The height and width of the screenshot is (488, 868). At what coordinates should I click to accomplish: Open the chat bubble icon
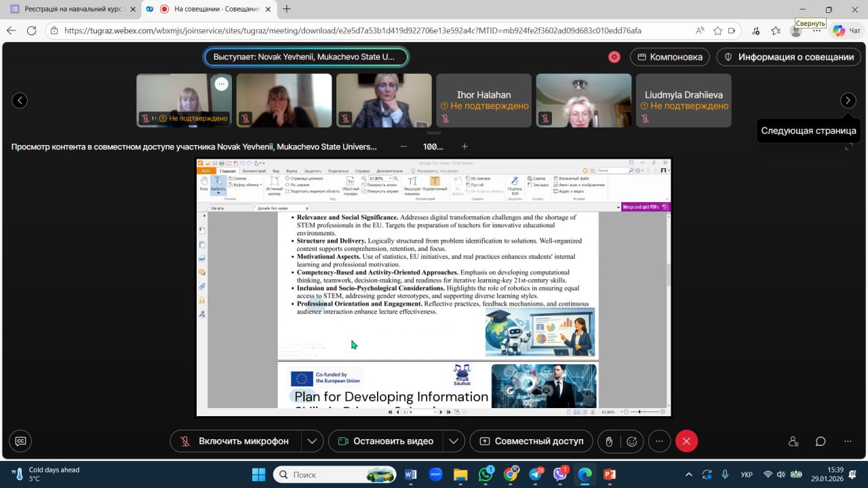[821, 441]
